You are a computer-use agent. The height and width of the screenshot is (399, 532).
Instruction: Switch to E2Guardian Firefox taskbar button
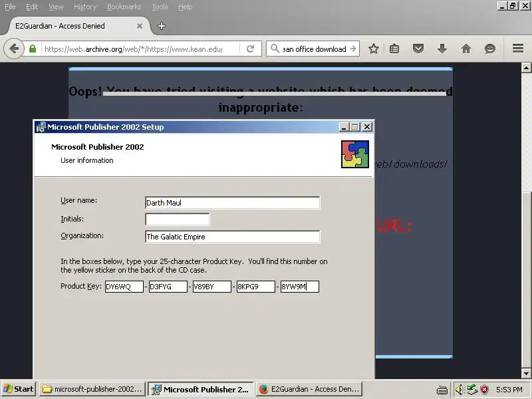[309, 389]
